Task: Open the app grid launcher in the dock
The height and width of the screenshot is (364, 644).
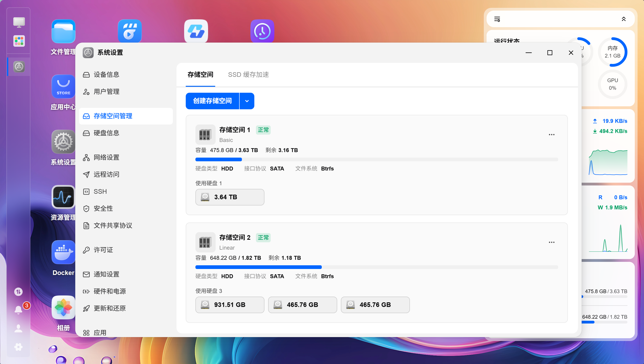Action: 19,41
